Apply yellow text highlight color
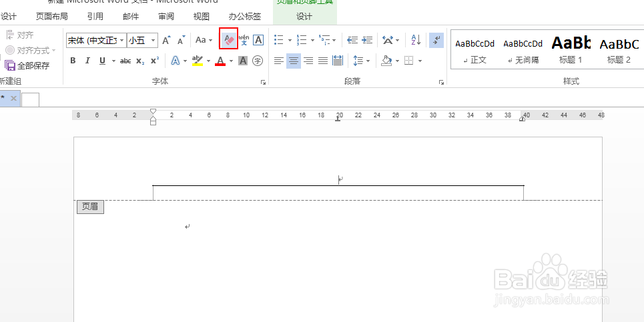This screenshot has width=644, height=322. [198, 61]
